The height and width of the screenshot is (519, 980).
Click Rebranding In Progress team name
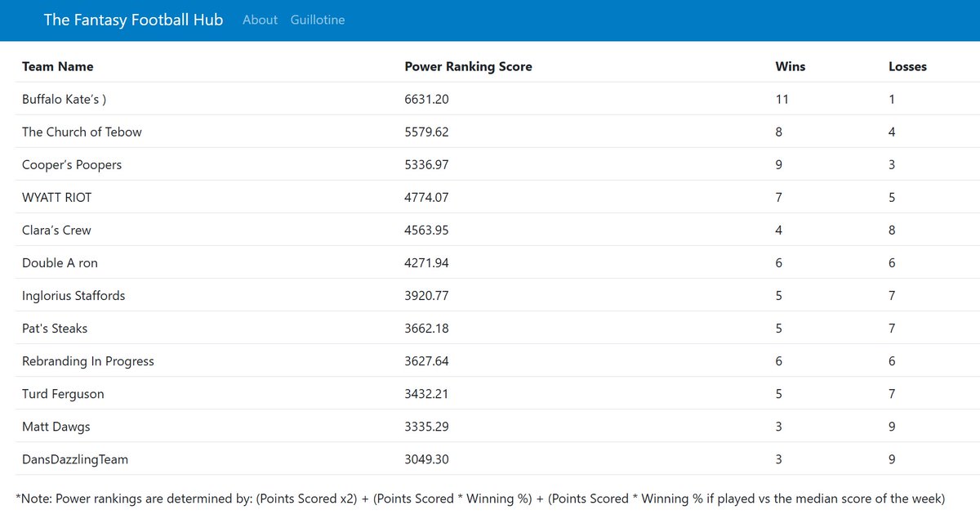tap(88, 360)
